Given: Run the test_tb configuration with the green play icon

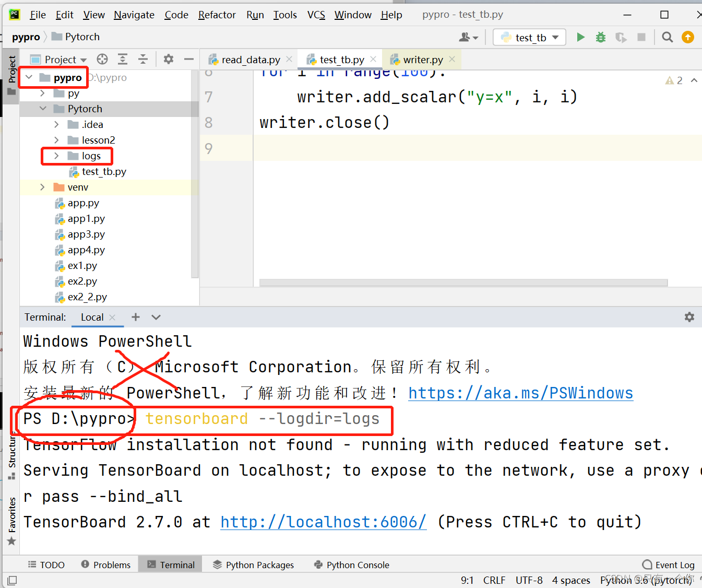Looking at the screenshot, I should point(580,37).
